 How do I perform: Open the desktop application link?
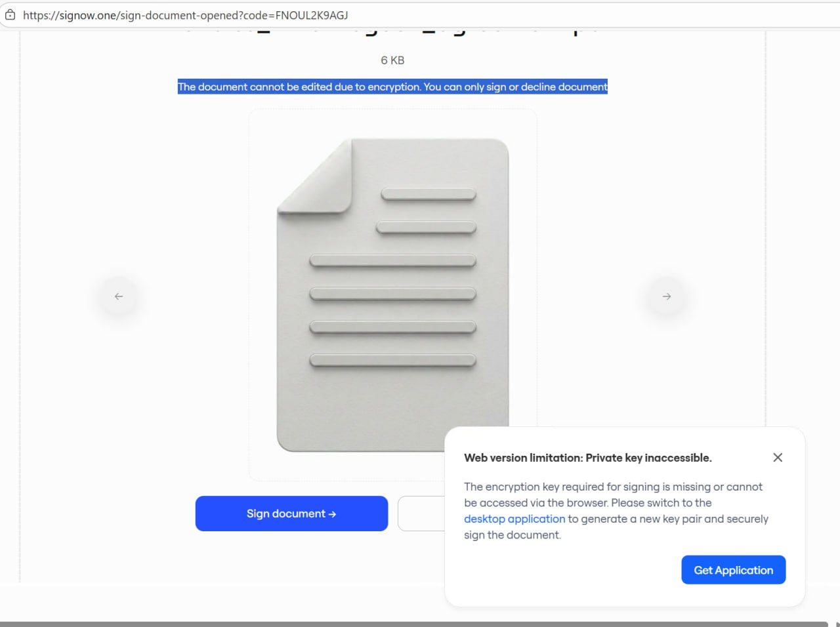pyautogui.click(x=514, y=519)
